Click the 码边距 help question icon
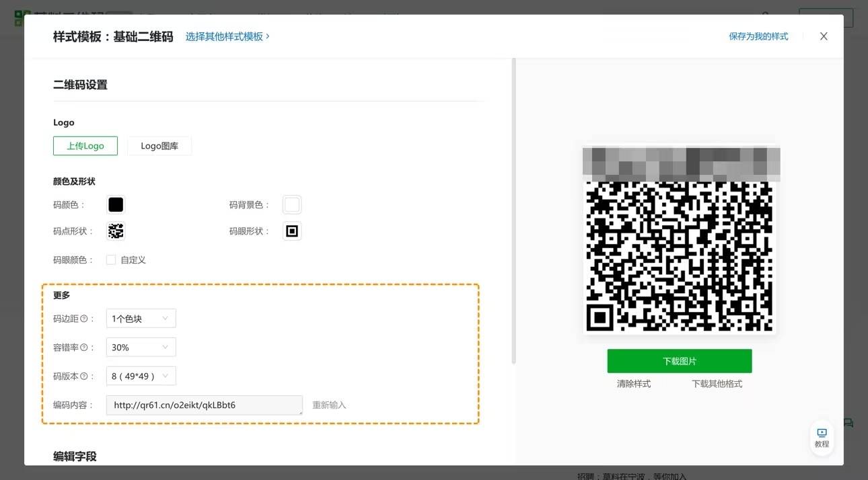The height and width of the screenshot is (480, 868). [x=84, y=319]
